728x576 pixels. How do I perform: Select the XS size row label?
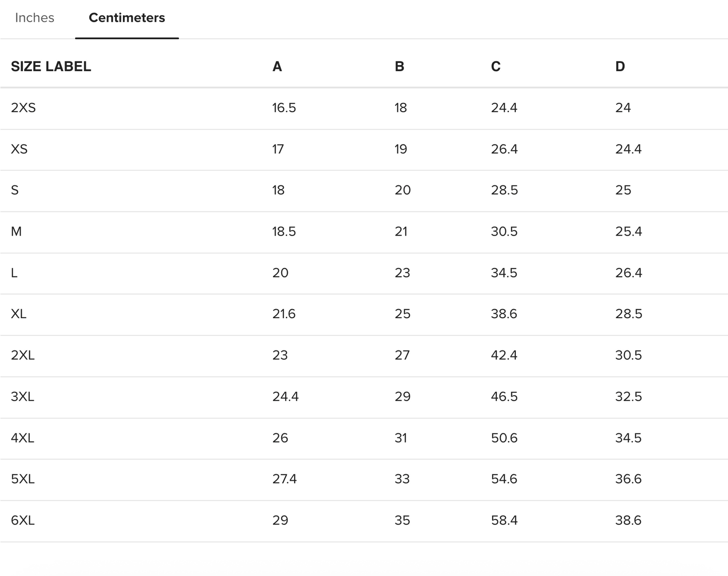point(19,149)
